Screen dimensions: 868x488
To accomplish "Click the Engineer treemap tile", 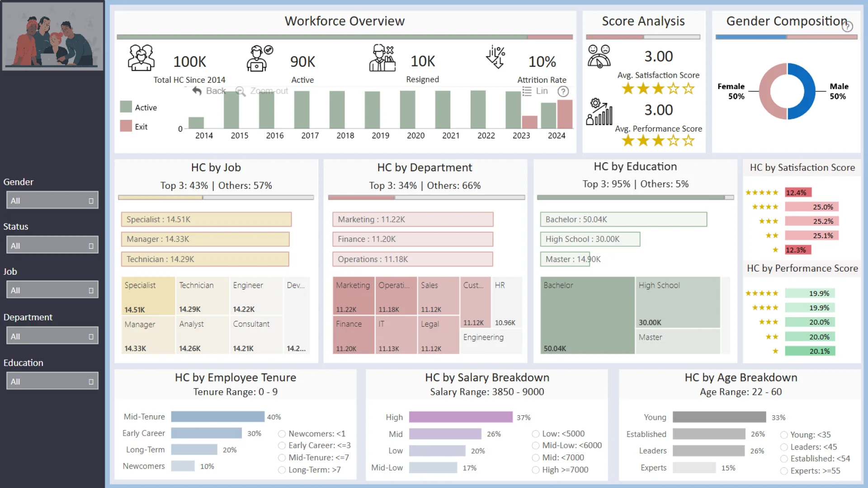I will [256, 296].
